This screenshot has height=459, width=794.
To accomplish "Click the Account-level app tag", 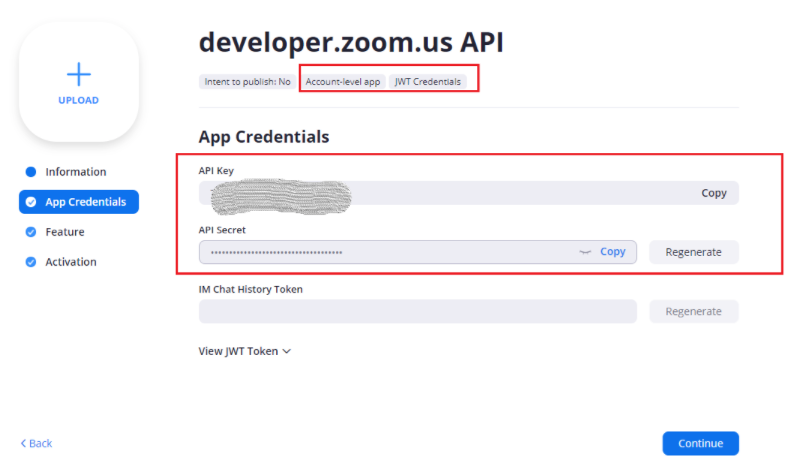I will coord(343,82).
